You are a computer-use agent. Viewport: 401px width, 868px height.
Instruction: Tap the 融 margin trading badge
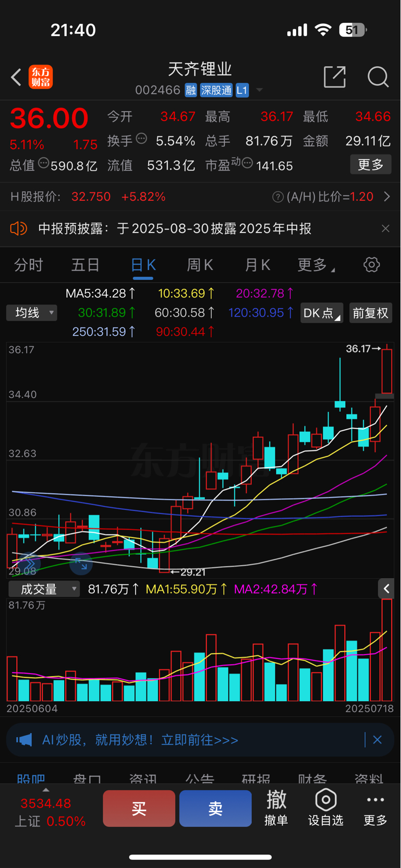190,90
